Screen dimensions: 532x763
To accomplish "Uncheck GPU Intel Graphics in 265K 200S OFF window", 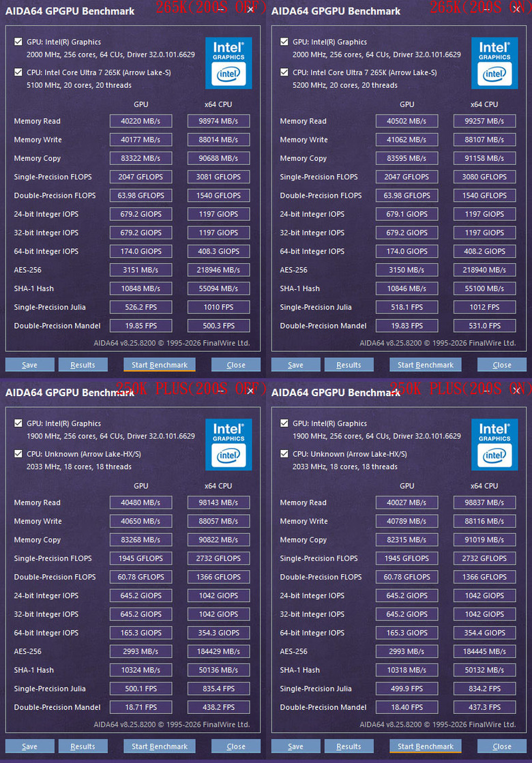I will 18,42.
